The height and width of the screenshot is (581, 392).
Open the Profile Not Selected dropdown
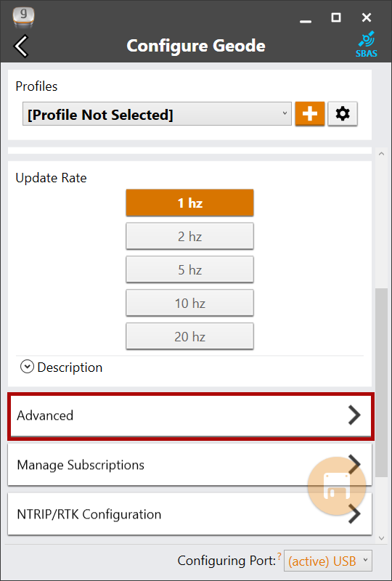157,114
